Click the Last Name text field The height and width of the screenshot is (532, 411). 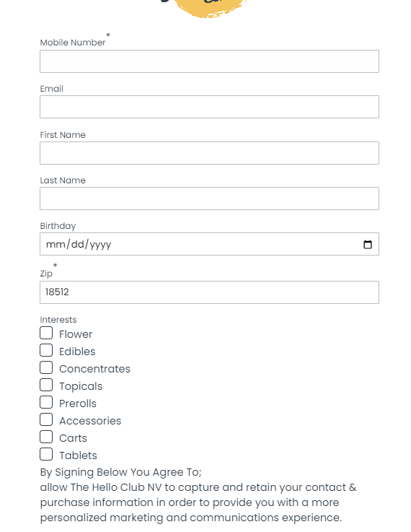(x=209, y=199)
